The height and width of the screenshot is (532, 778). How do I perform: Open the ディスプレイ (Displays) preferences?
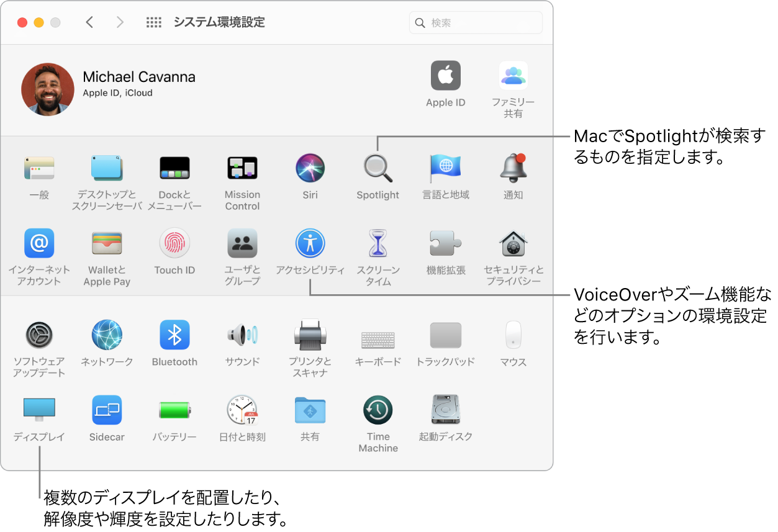39,410
